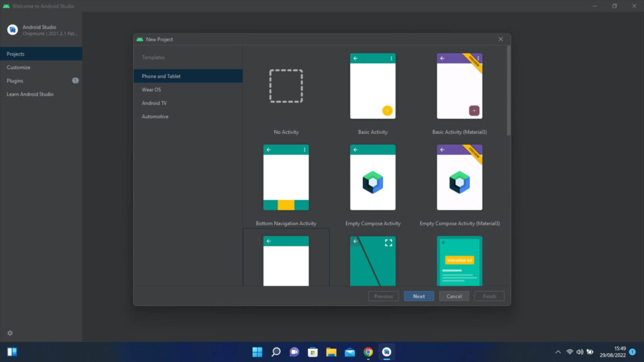644x362 pixels.
Task: Close the New Project dialog
Action: click(x=500, y=39)
